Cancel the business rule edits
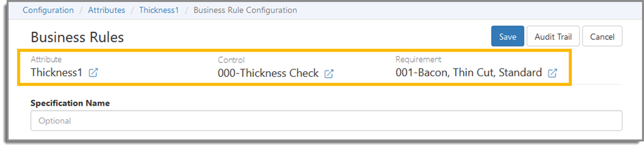Image resolution: width=644 pixels, height=148 pixels. [x=602, y=36]
